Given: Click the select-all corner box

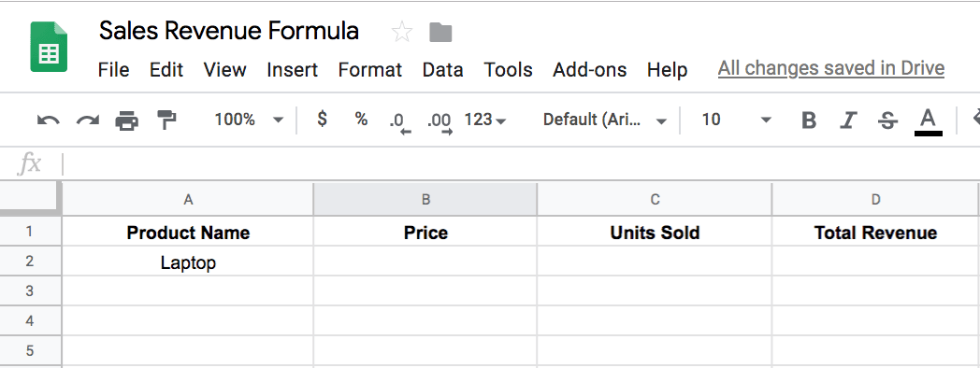Looking at the screenshot, I should tap(30, 199).
